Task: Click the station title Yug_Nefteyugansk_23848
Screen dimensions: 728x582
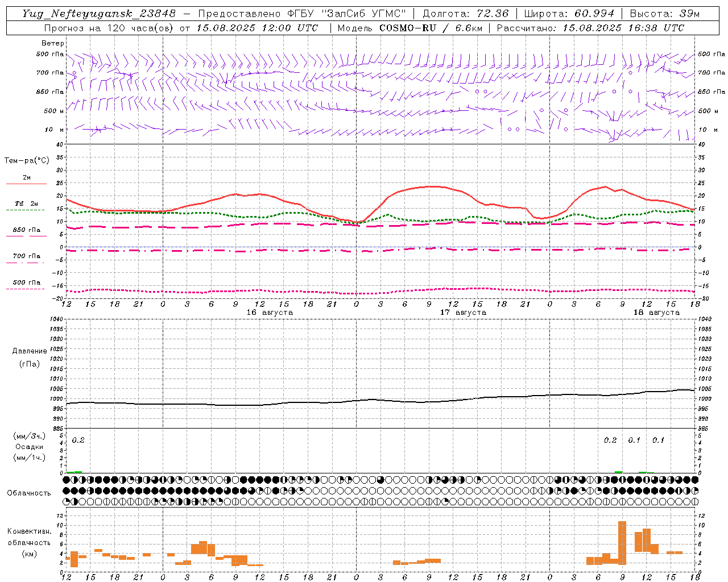Action: pyautogui.click(x=99, y=14)
